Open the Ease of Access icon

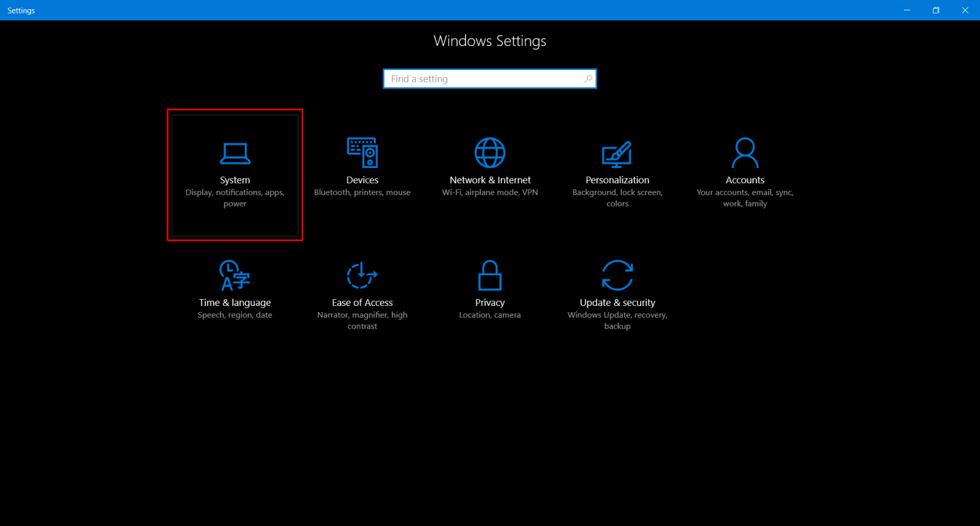point(362,275)
